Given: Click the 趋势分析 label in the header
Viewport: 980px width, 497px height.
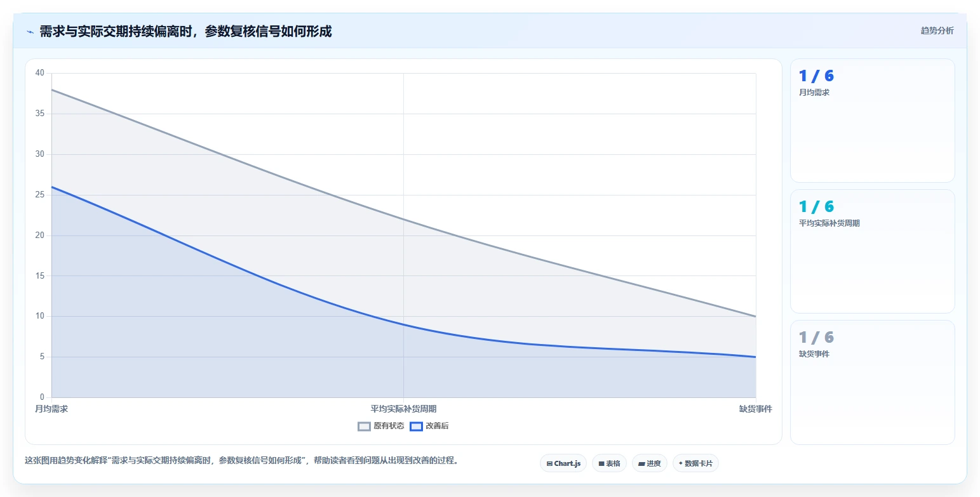Looking at the screenshot, I should (x=937, y=30).
